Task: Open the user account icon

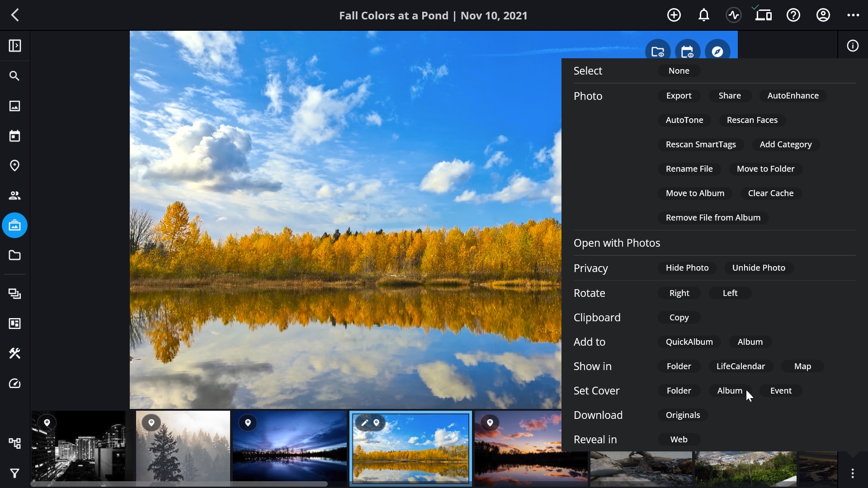Action: [823, 15]
